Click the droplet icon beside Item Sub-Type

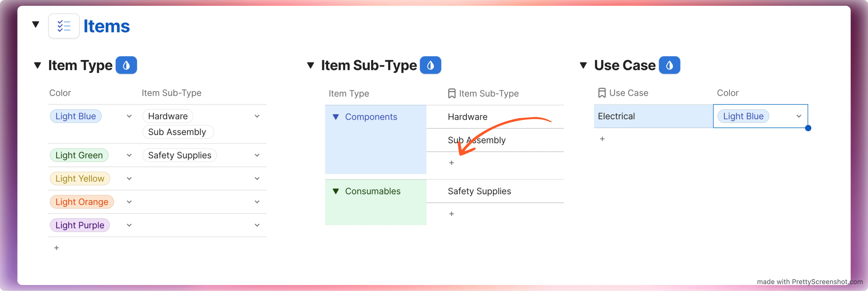coord(430,65)
